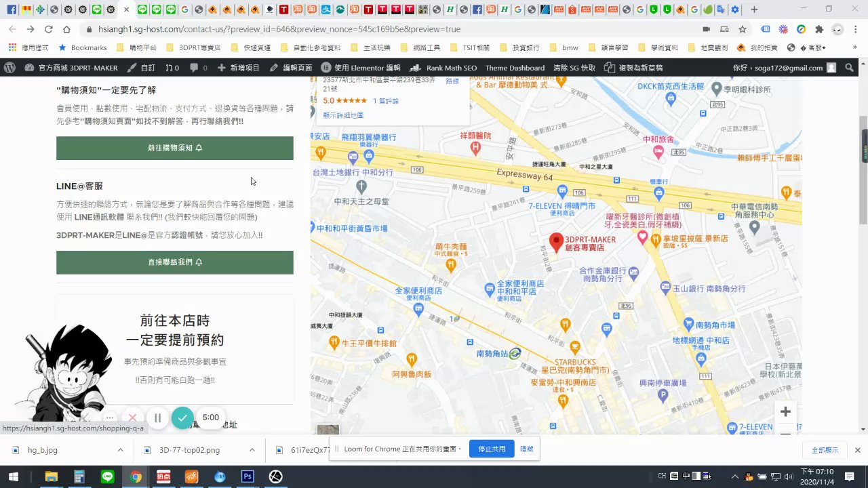The width and height of the screenshot is (868, 488).
Task: Click 全部顯示 show all downloads button
Action: tap(825, 450)
